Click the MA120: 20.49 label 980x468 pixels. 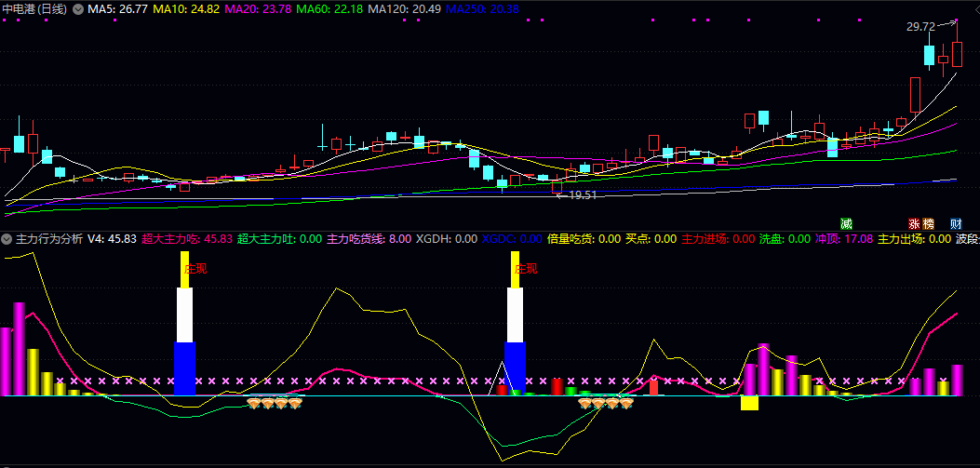pyautogui.click(x=404, y=9)
